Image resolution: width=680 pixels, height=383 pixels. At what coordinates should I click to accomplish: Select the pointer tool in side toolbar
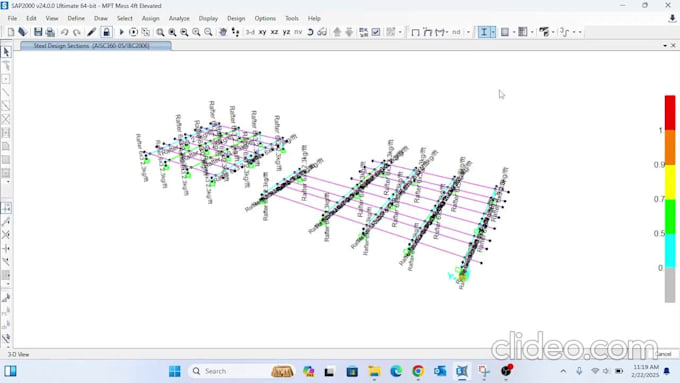[x=6, y=52]
